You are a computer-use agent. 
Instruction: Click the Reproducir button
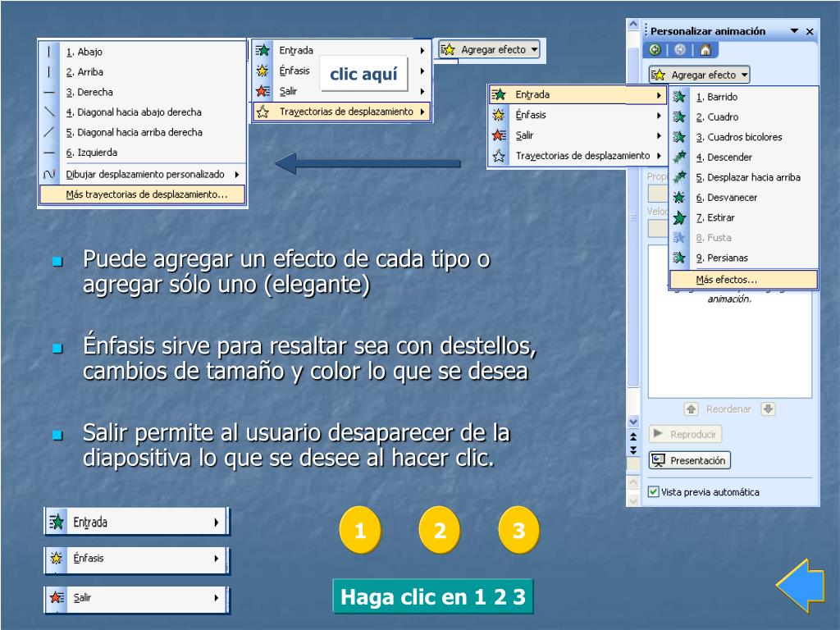tap(685, 434)
